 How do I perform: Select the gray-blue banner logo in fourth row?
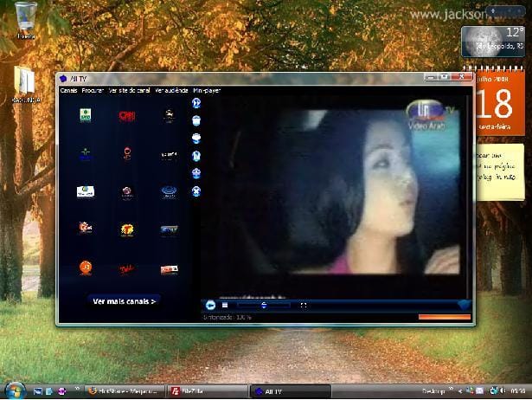click(x=169, y=230)
